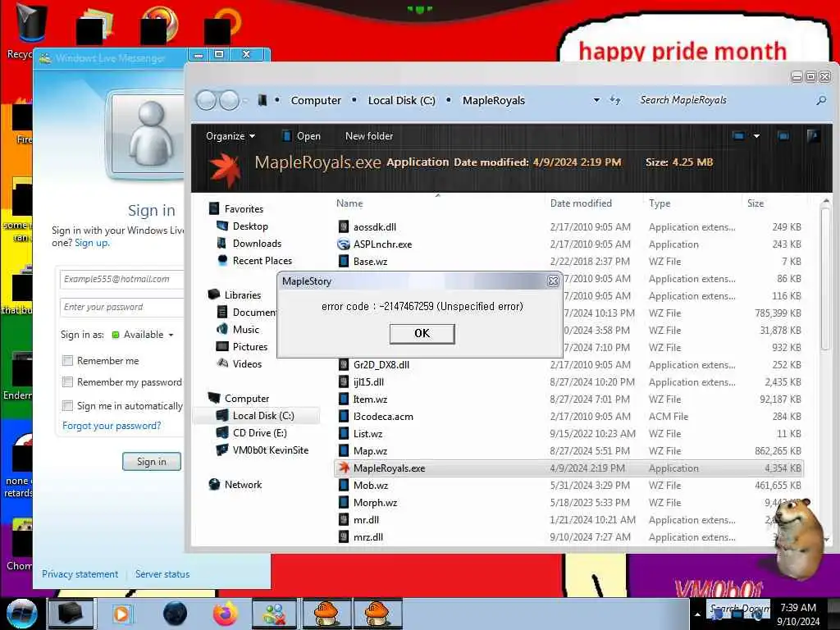Open the Organize menu

(x=231, y=136)
